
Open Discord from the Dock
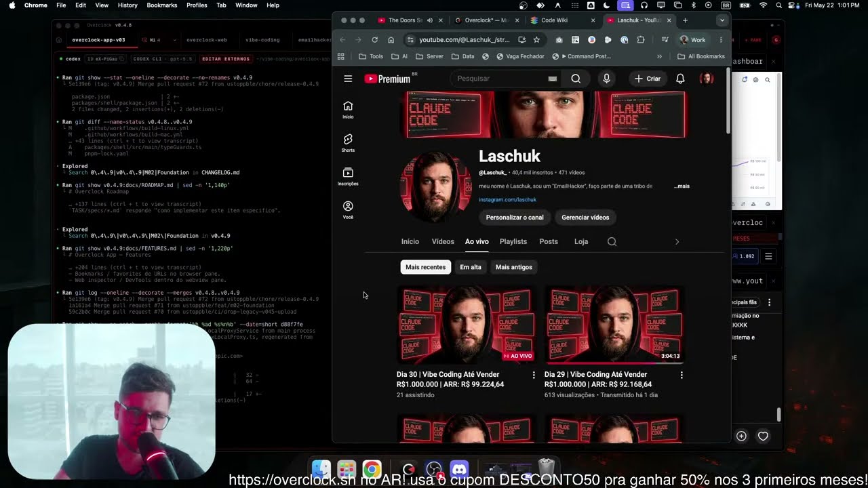[459, 469]
